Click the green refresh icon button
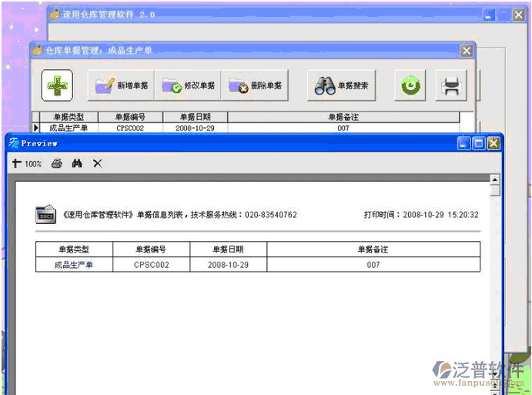The width and height of the screenshot is (532, 395). [410, 85]
